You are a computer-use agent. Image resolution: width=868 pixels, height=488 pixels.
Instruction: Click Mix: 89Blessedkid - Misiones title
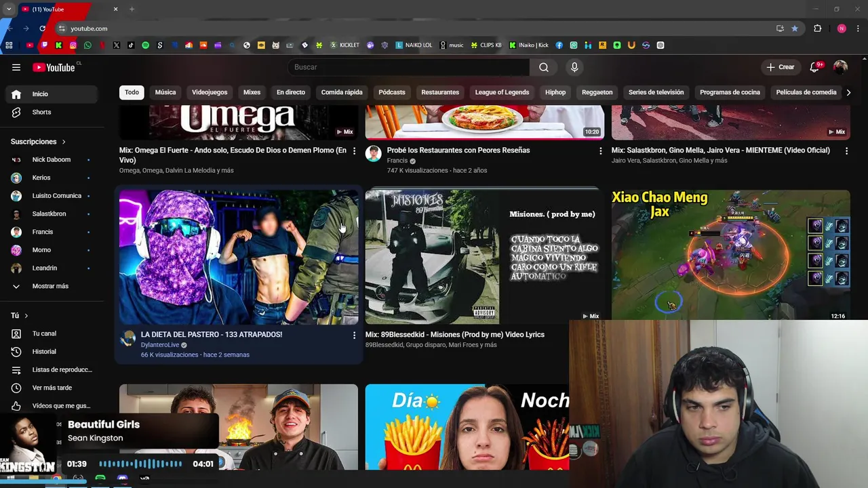click(x=455, y=335)
